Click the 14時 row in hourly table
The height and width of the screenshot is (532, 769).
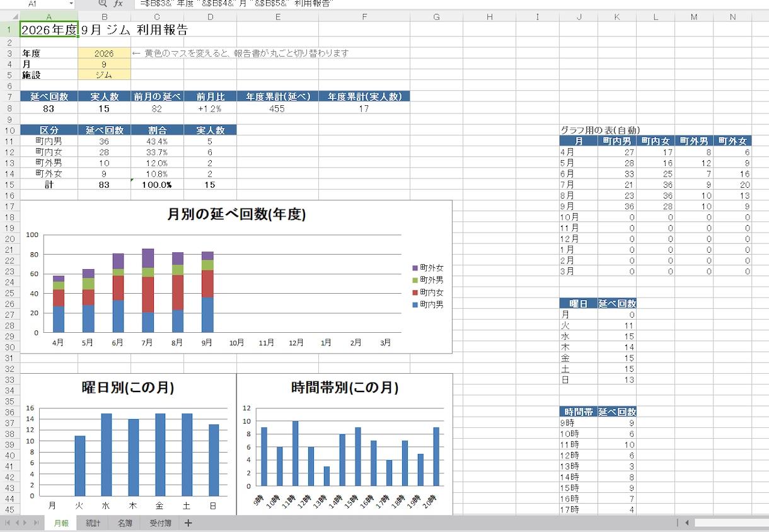point(598,477)
